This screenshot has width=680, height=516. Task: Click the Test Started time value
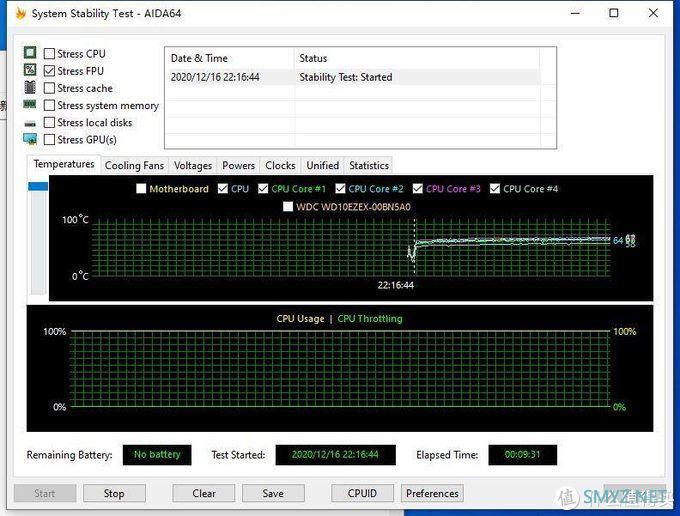pos(335,455)
